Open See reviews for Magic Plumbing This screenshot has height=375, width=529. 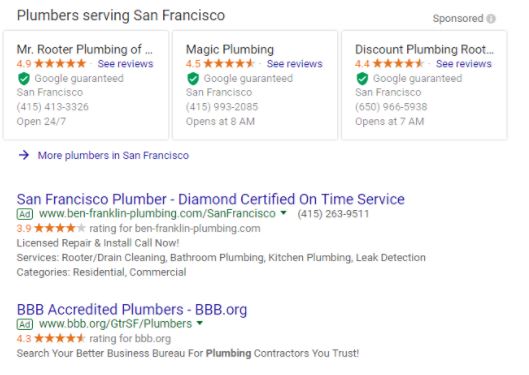295,63
